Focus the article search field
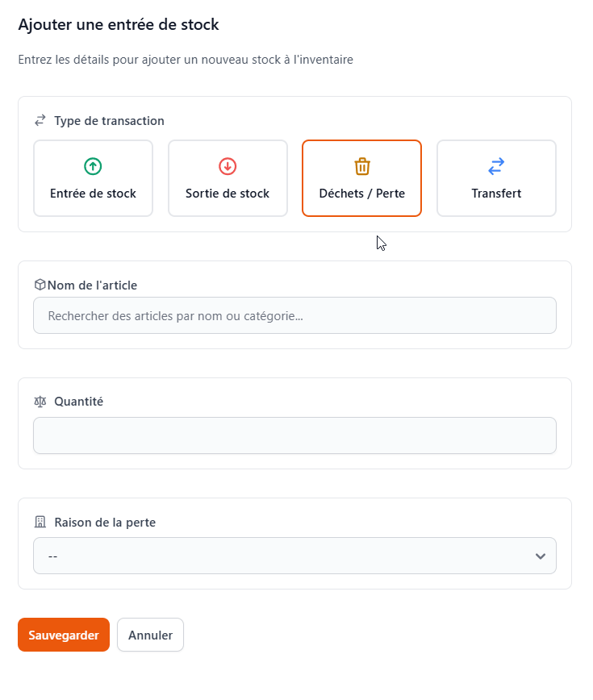The image size is (593, 700). tap(294, 315)
